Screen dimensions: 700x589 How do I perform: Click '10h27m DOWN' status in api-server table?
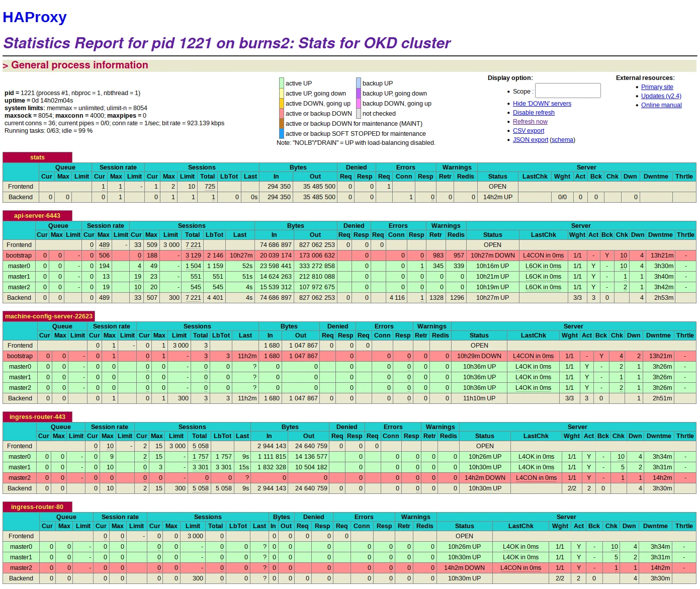tap(493, 256)
